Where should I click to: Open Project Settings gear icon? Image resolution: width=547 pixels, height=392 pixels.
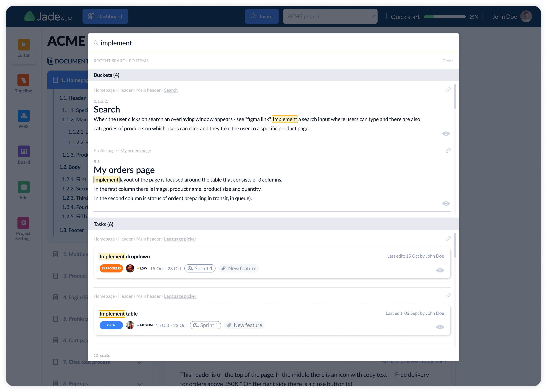pos(24,223)
